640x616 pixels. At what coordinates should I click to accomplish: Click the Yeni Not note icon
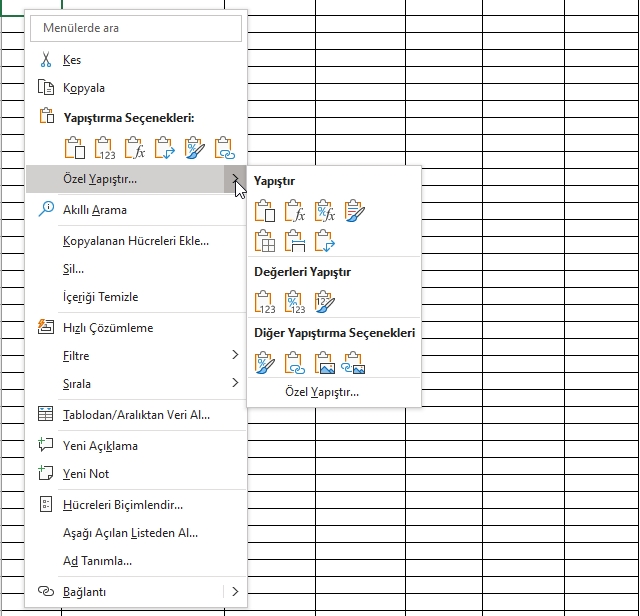click(45, 473)
